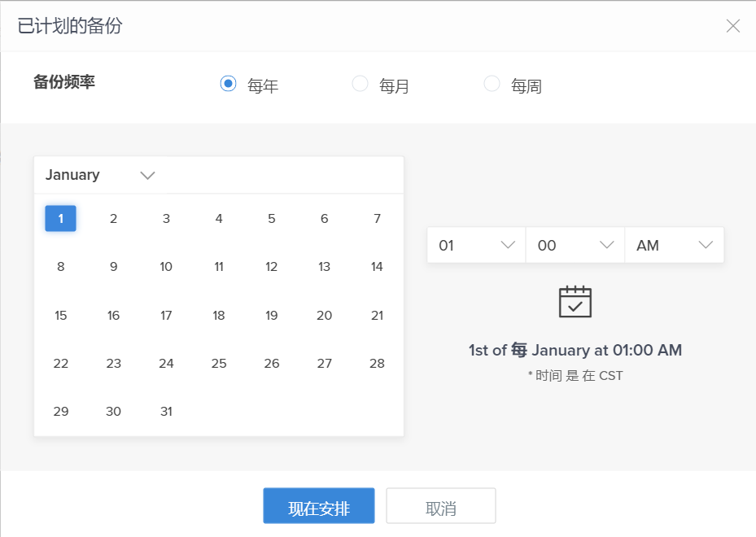Image resolution: width=756 pixels, height=537 pixels.
Task: Open the minutes dropdown showing 00
Action: [575, 245]
